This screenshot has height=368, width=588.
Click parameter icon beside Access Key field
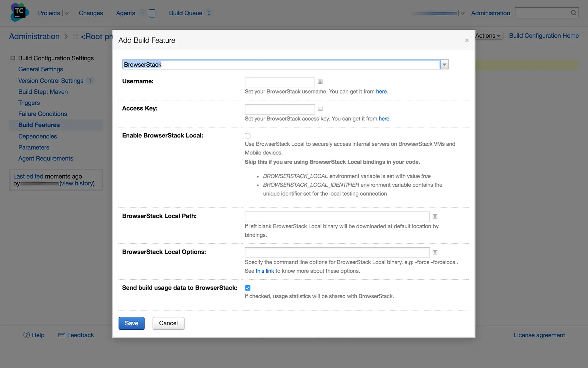[320, 109]
